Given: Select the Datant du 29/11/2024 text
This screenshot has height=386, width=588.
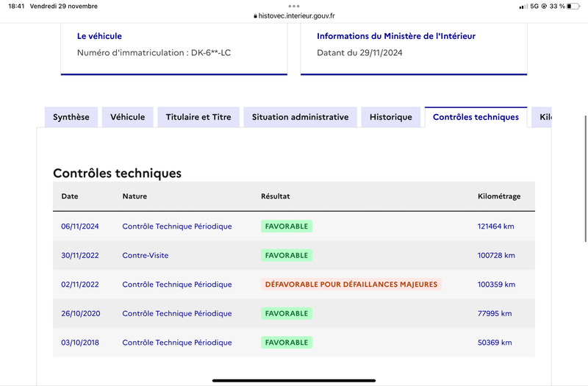Looking at the screenshot, I should pos(359,52).
